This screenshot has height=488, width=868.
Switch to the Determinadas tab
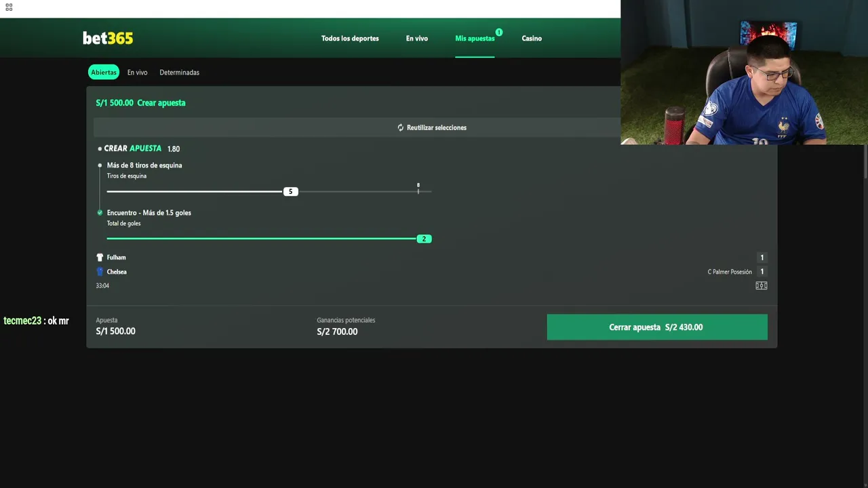click(180, 73)
